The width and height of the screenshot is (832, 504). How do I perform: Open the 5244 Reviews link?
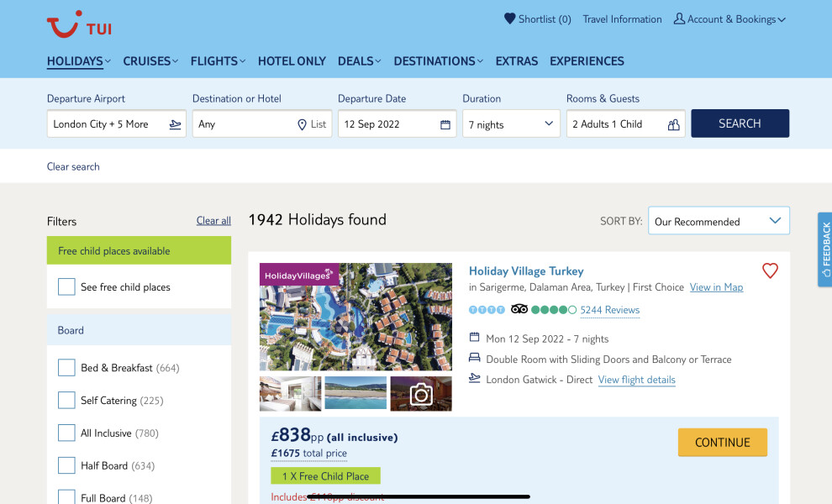609,310
